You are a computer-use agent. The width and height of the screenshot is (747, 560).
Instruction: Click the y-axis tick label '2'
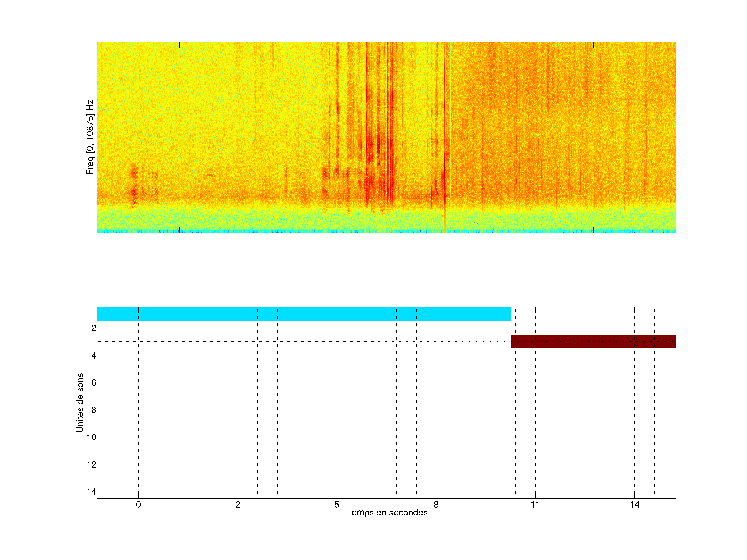tap(94, 328)
